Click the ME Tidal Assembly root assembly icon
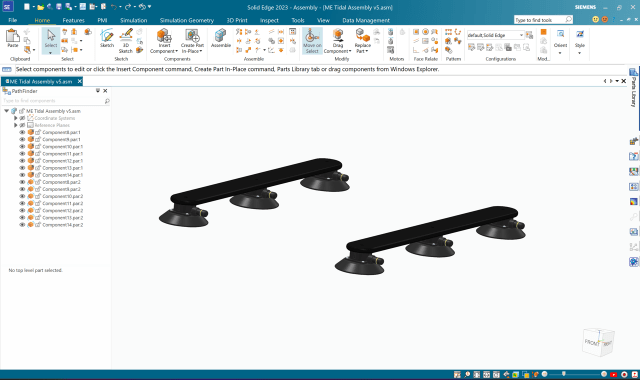Screen dimensions: 640x380 (x=14, y=111)
